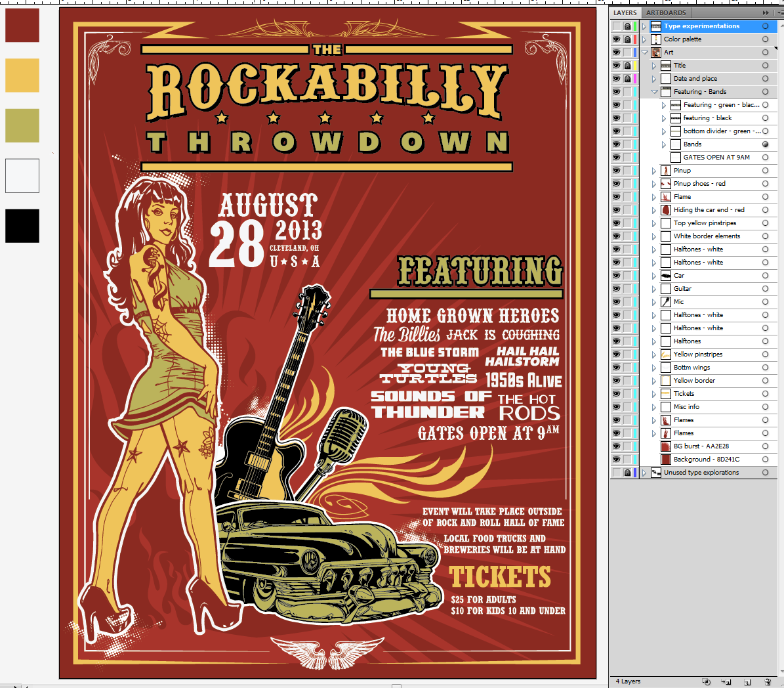Click Create New Sublayer icon

[x=726, y=681]
